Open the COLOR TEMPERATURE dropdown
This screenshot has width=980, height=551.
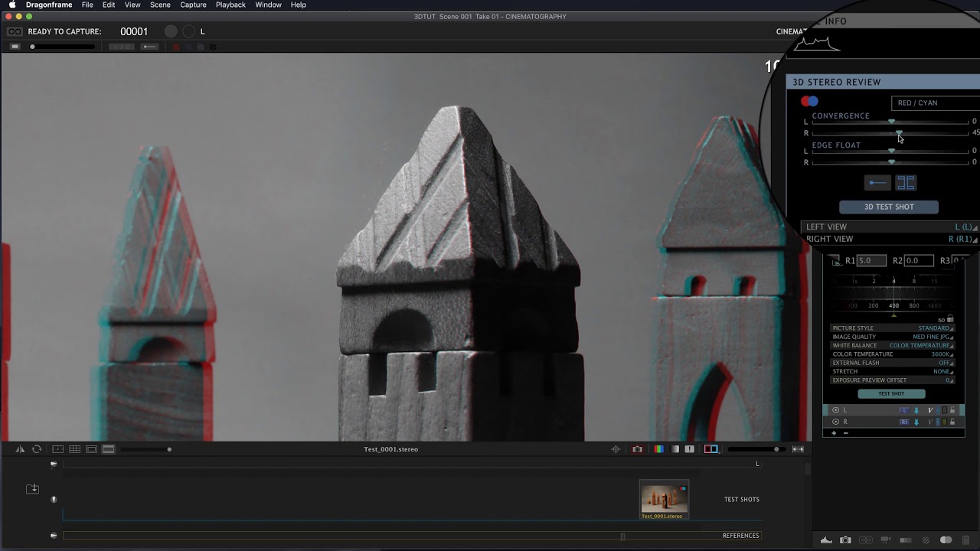pyautogui.click(x=893, y=354)
